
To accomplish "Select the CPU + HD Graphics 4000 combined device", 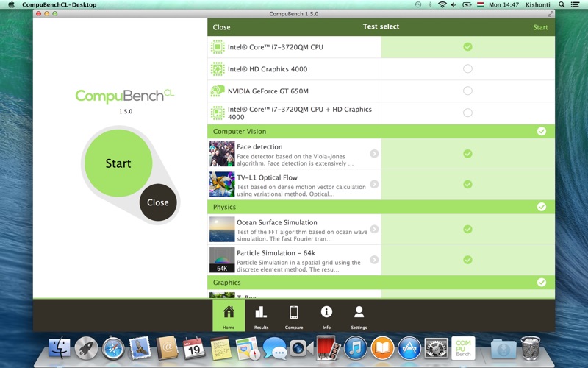I will [467, 113].
